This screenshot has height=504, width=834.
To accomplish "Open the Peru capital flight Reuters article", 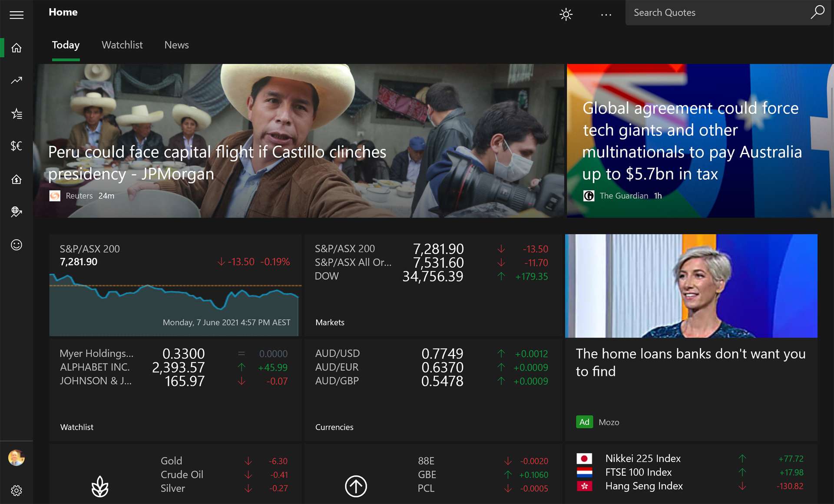I will pos(299,141).
